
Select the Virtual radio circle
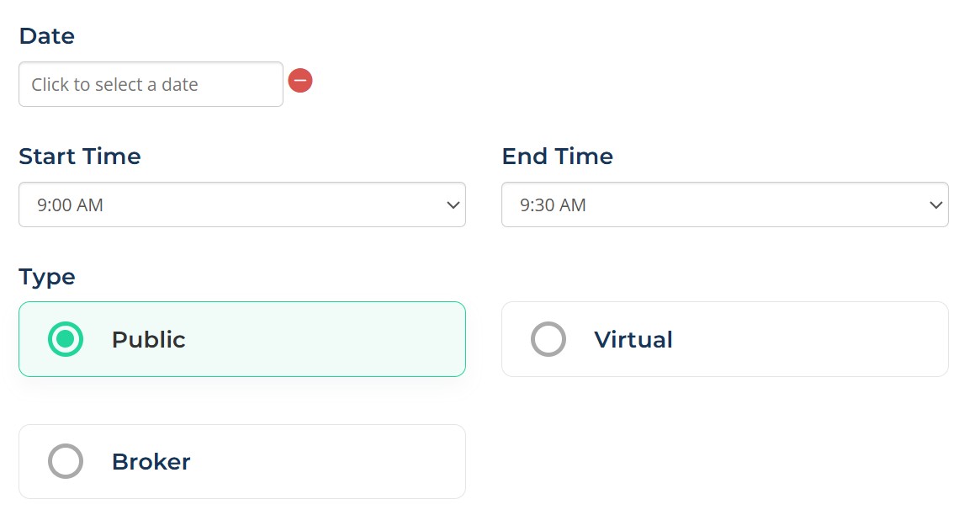548,339
